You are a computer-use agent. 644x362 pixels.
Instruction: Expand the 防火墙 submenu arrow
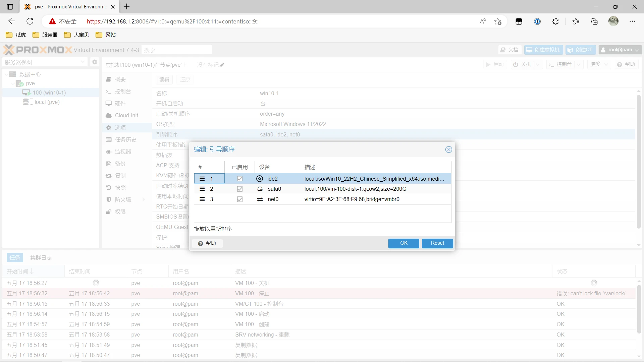coord(144,200)
